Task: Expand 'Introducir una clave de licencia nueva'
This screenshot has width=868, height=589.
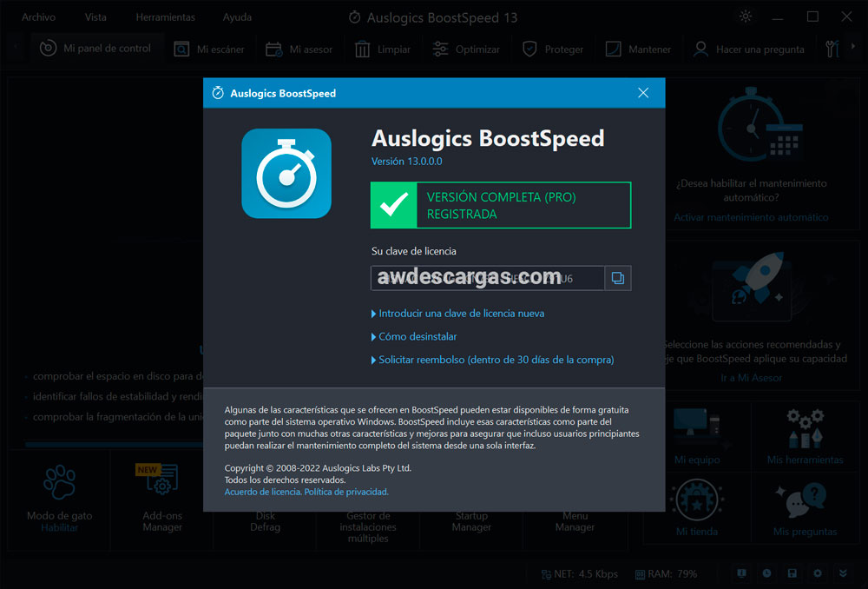Action: (x=460, y=313)
